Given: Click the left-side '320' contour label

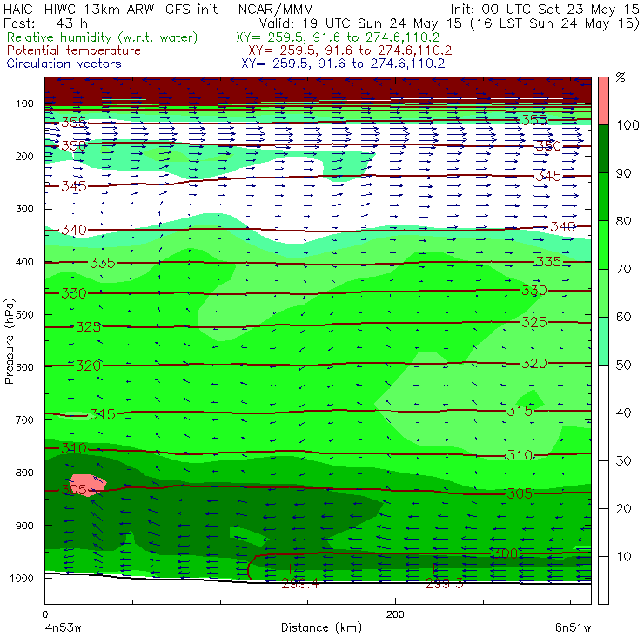Looking at the screenshot, I should pos(88,366).
